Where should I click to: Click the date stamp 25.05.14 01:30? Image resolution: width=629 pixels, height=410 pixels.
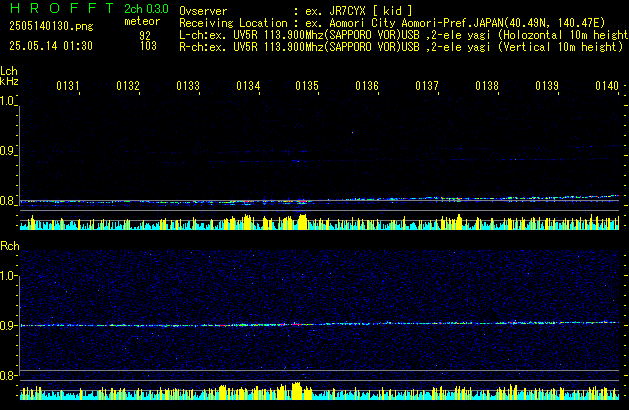point(51,46)
